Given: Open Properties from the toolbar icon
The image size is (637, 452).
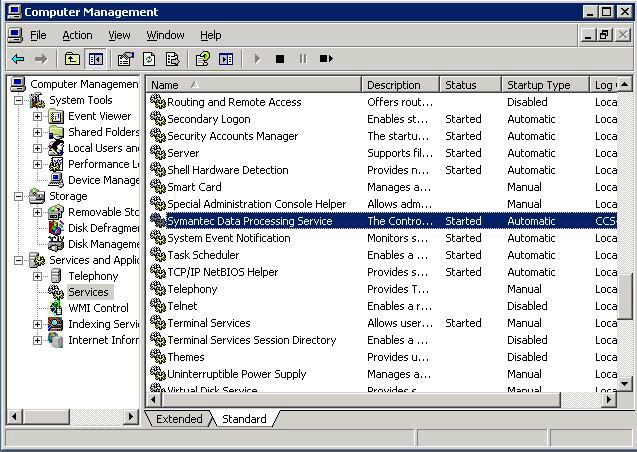Looking at the screenshot, I should (125, 59).
